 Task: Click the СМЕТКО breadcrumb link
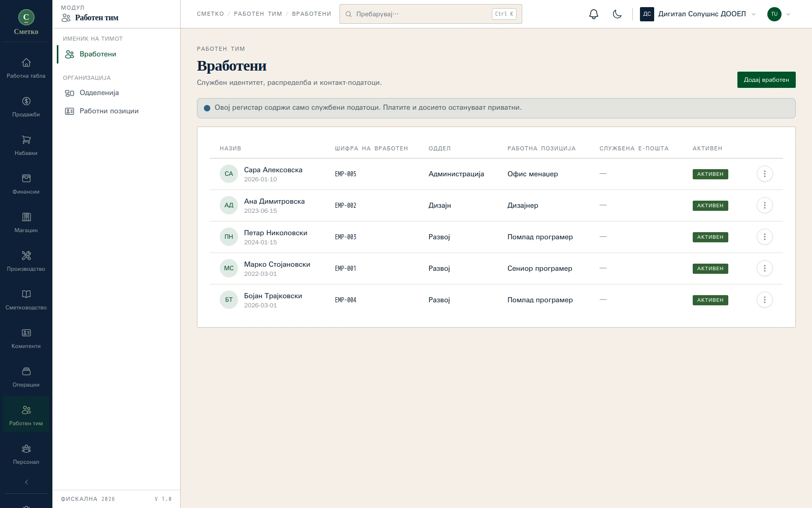click(211, 14)
